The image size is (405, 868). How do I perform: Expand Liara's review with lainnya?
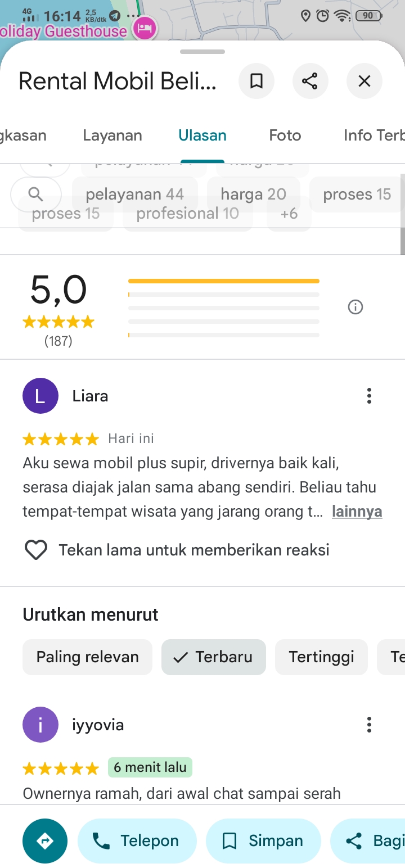[357, 512]
